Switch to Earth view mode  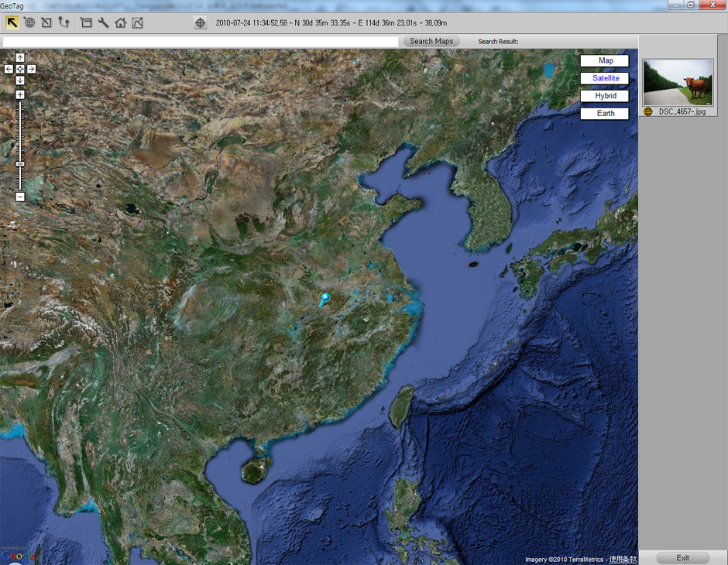(x=605, y=114)
